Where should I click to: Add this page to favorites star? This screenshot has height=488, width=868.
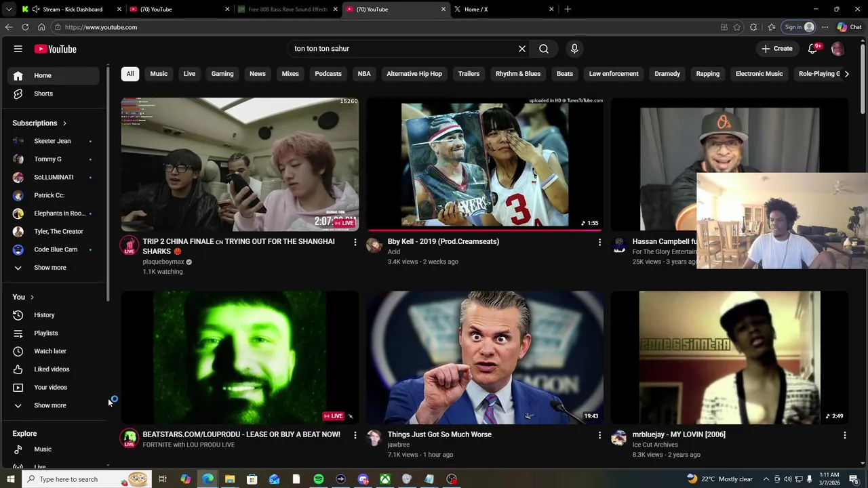pos(737,27)
